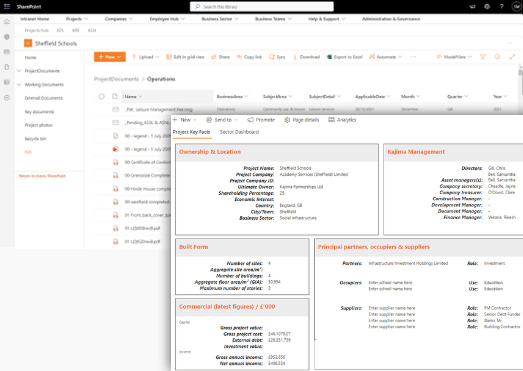Open the SharePoint app launcher waffle
The width and height of the screenshot is (523, 371).
point(7,6)
